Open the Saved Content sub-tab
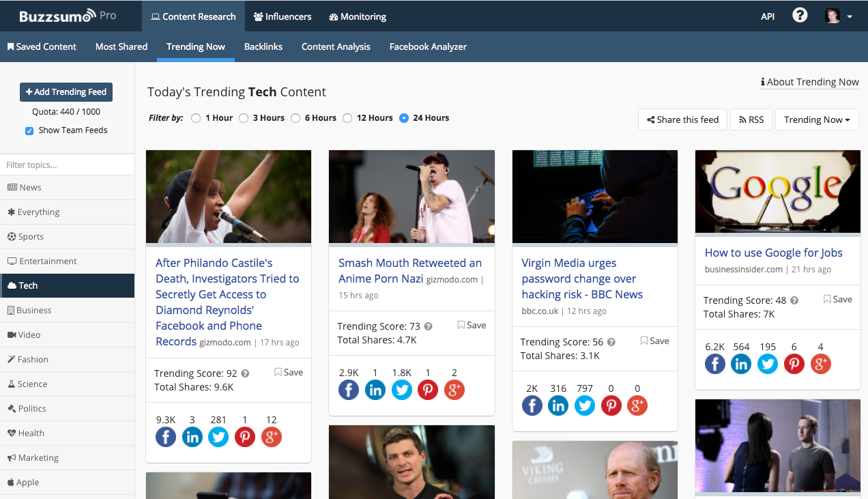Image resolution: width=868 pixels, height=499 pixels. pyautogui.click(x=42, y=46)
